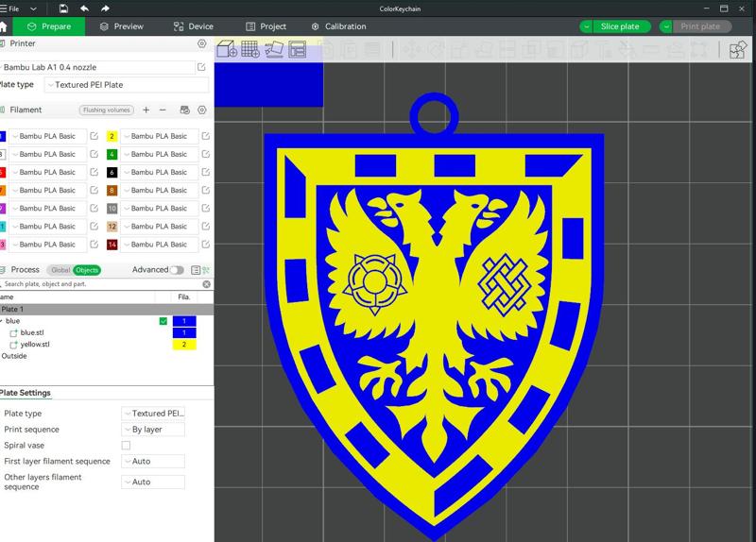Viewport: 756px width, 542px height.
Task: Edit filament 8 preset icon
Action: (x=206, y=190)
